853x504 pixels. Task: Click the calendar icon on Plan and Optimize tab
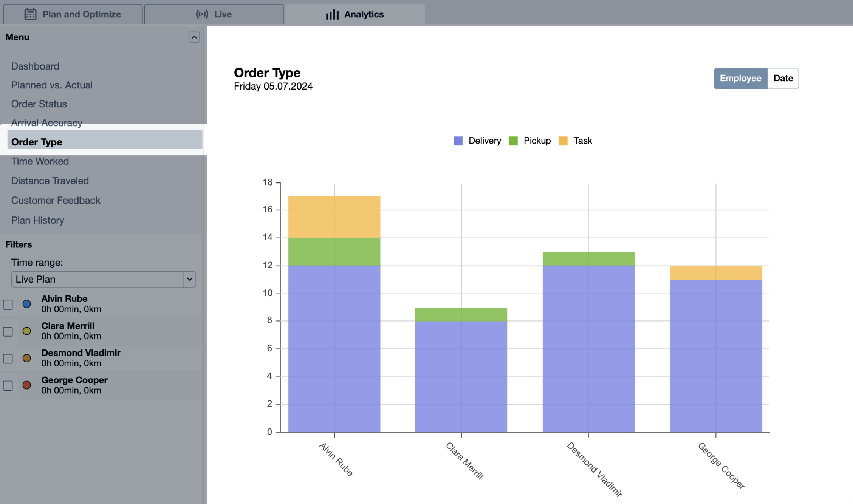(x=31, y=14)
